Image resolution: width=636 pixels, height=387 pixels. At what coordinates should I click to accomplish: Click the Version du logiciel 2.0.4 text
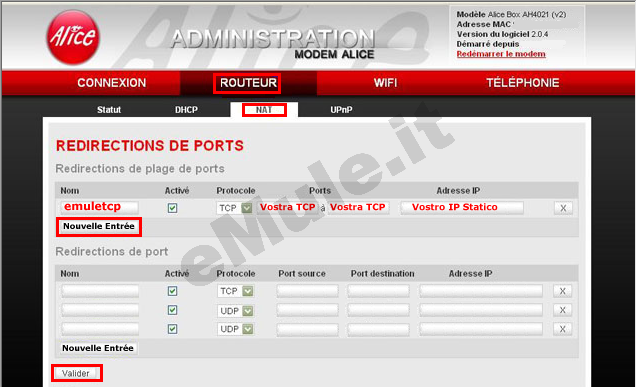[x=502, y=34]
